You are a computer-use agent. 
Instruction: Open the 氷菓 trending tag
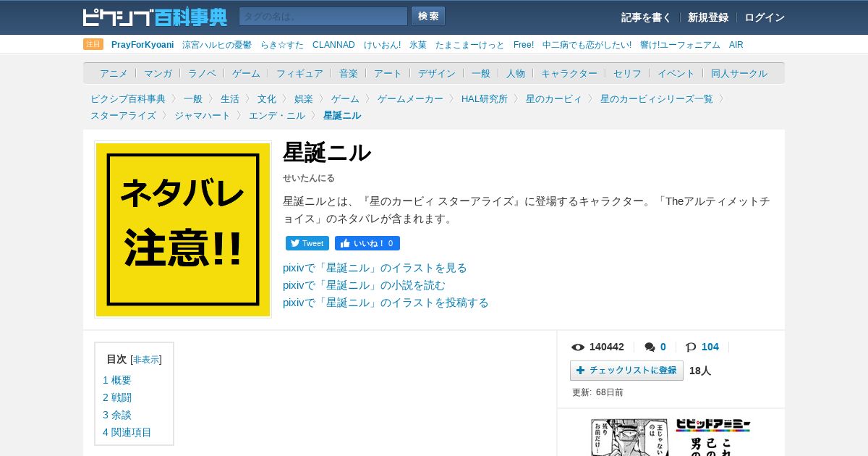coord(418,45)
